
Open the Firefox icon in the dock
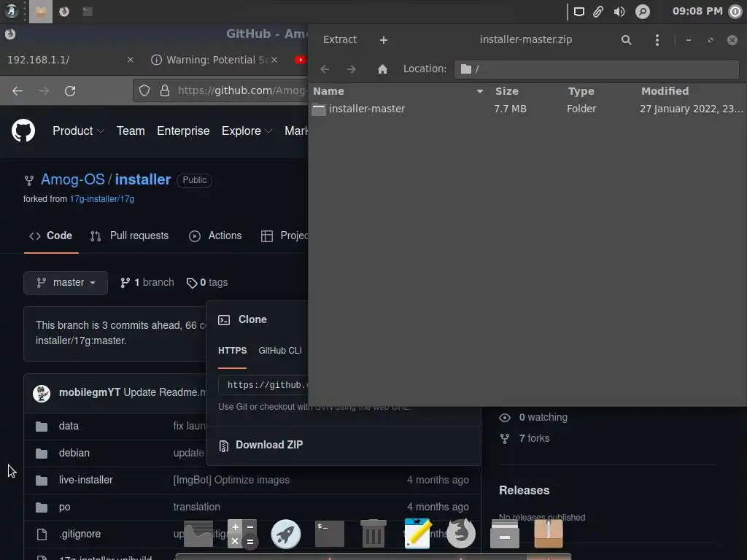(461, 534)
